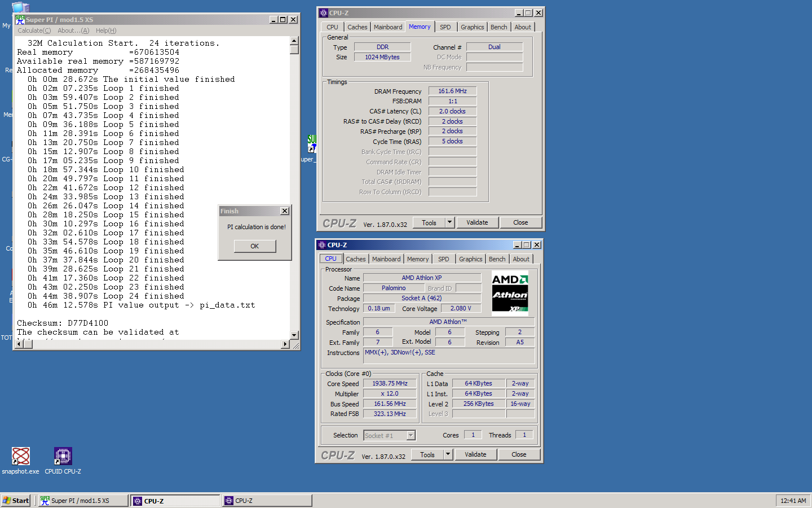Screen dimensions: 812x508
Task: Select About tab in lower CPU-Z window
Action: (521, 259)
